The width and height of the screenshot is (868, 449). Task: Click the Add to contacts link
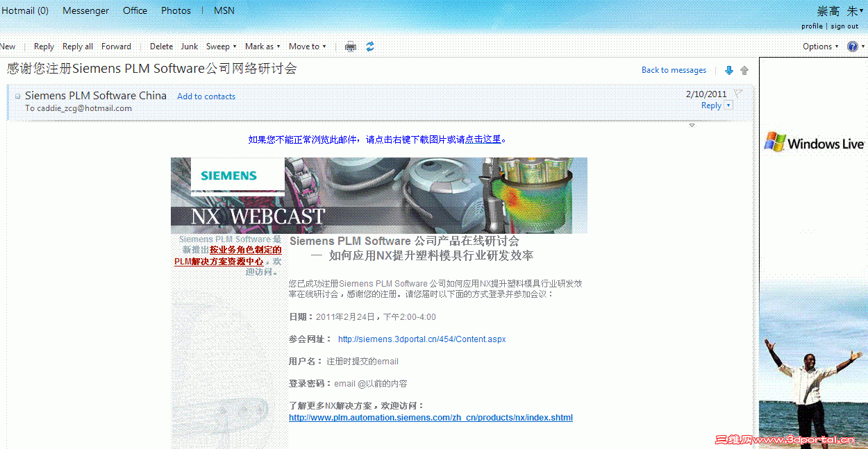(x=206, y=96)
